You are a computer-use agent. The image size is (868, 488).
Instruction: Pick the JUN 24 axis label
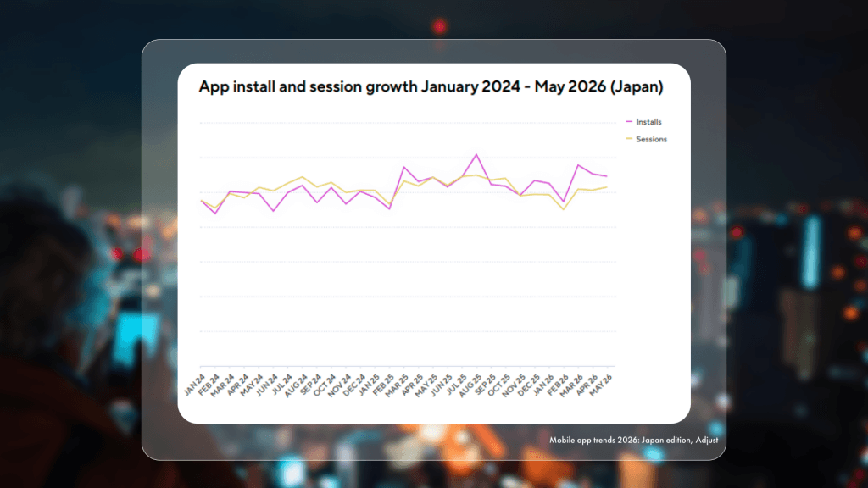click(267, 385)
